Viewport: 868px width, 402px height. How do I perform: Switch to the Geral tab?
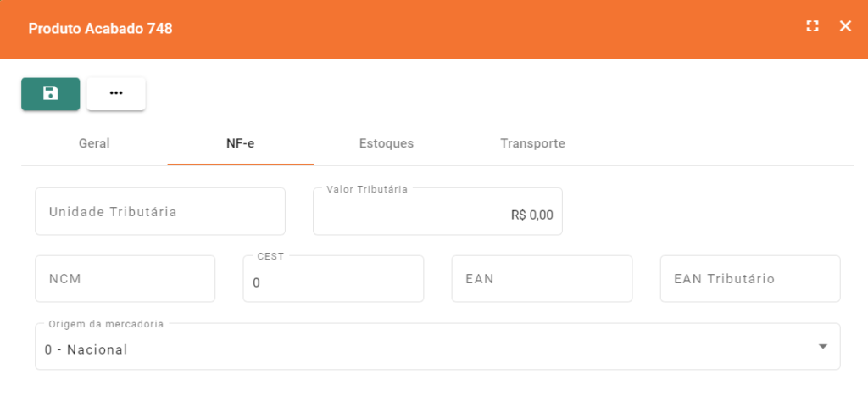94,143
